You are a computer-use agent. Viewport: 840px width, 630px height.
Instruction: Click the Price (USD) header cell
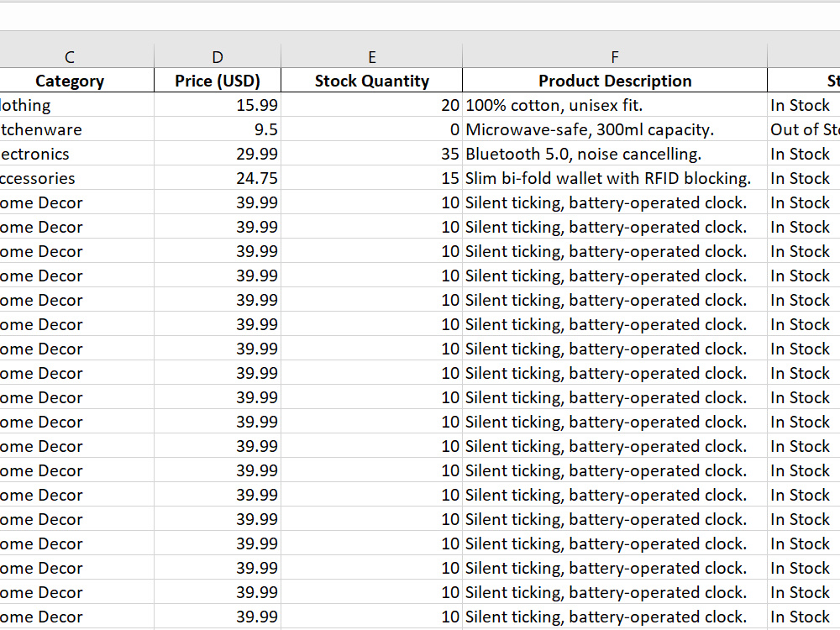pos(217,81)
